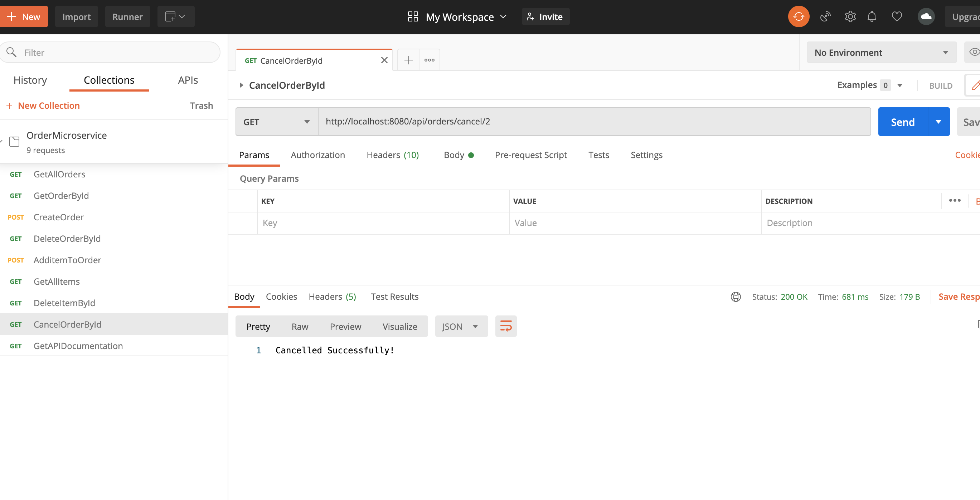Viewport: 980px width, 500px height.
Task: Click the request URL input field
Action: 593,122
